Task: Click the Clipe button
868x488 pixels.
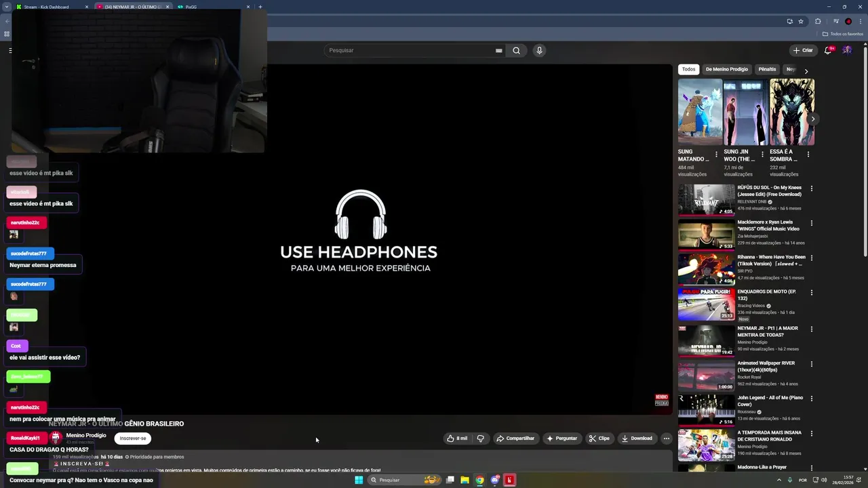Action: pos(599,439)
